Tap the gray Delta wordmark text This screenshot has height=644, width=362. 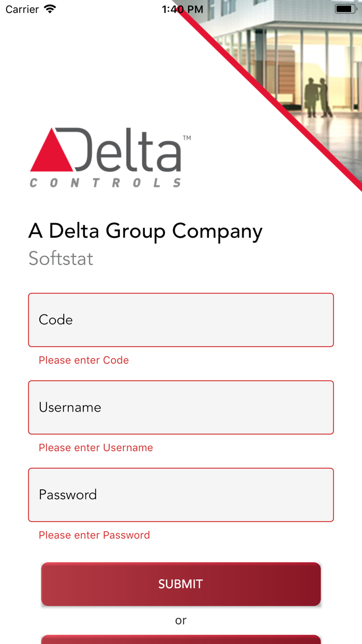pos(128,150)
